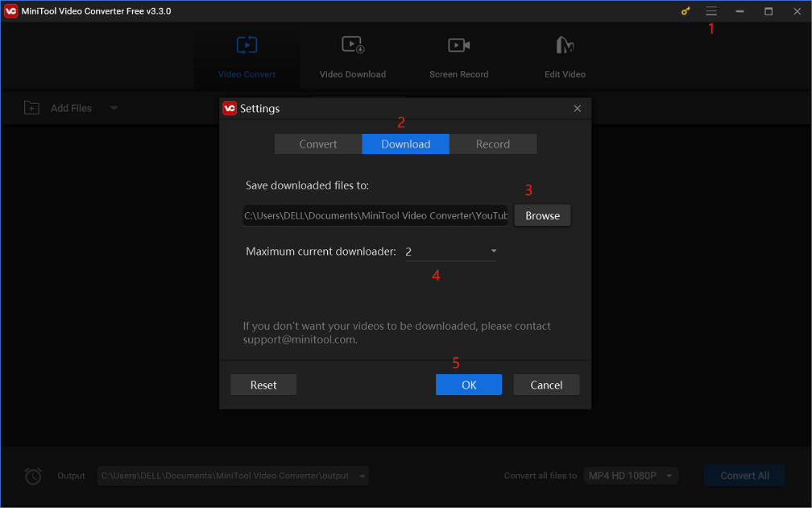Screen dimensions: 812x508
Task: Click the Add Files folder icon
Action: coord(31,108)
